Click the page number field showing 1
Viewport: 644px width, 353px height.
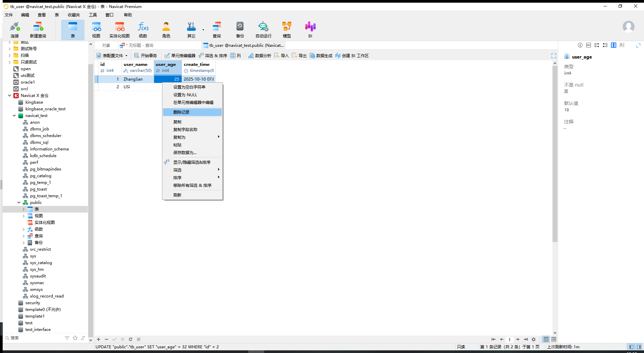click(509, 339)
